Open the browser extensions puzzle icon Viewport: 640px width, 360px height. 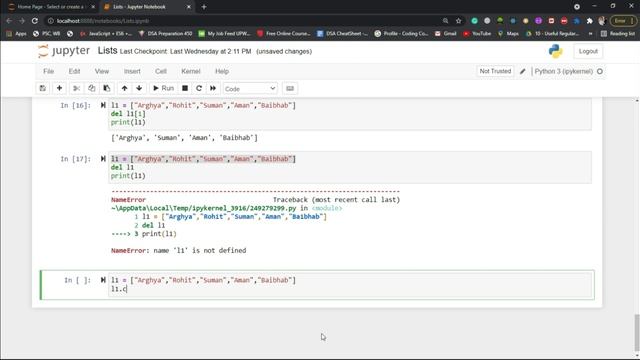click(589, 20)
